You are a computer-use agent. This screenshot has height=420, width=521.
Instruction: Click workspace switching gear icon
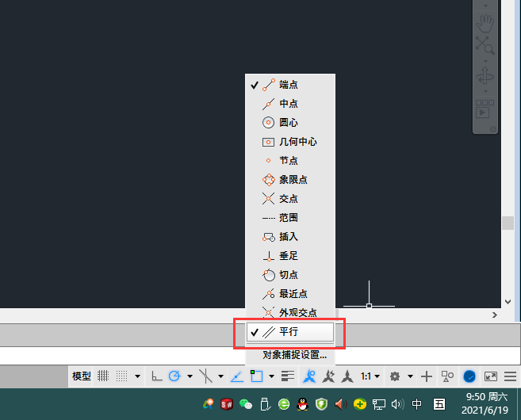click(x=395, y=376)
